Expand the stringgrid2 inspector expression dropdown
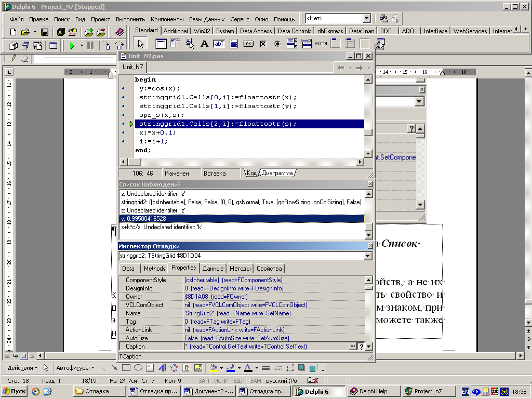Screen dimensions: 532x399 click(x=368, y=256)
